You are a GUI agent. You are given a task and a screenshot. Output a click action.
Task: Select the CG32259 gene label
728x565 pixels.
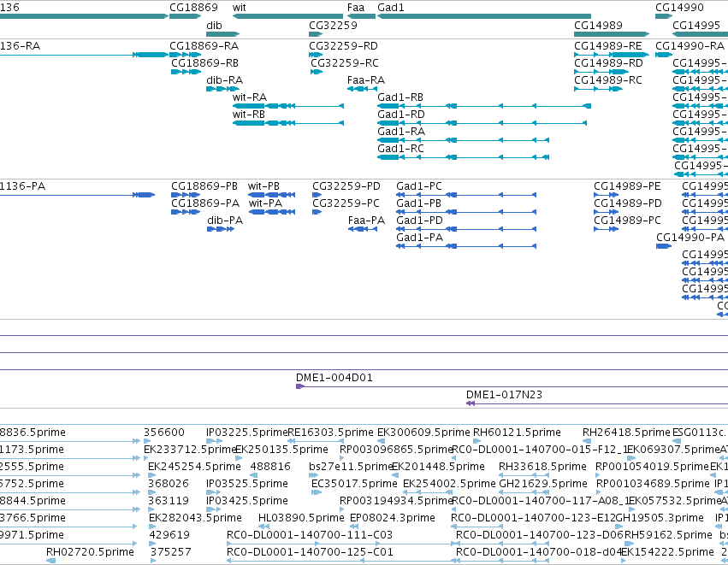click(x=334, y=26)
